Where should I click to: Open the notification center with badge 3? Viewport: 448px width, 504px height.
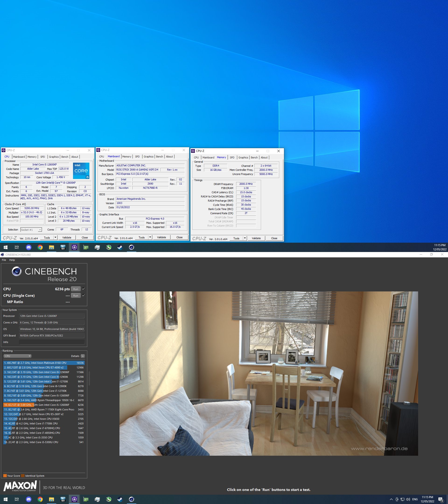441,500
